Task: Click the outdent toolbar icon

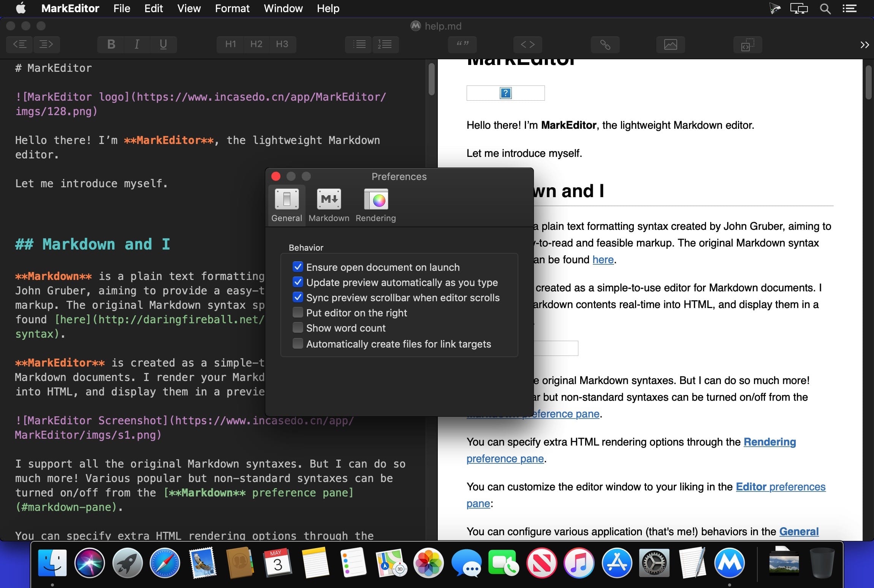Action: (x=20, y=44)
